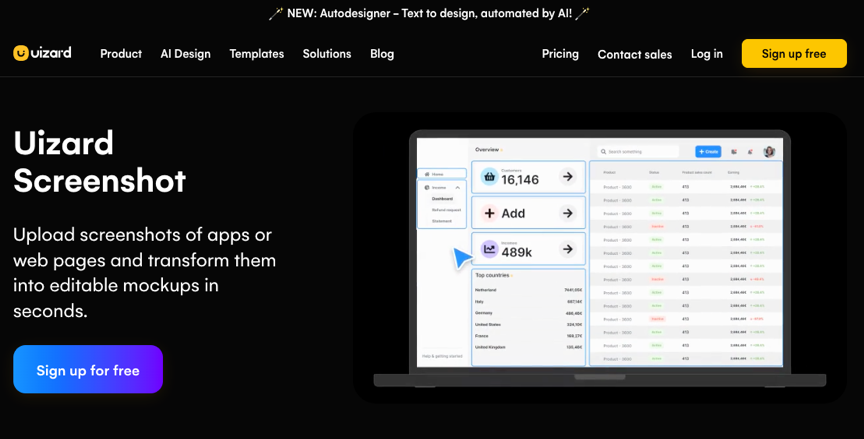Open the messages icon beside Create button
This screenshot has width=864, height=439.
pos(734,151)
